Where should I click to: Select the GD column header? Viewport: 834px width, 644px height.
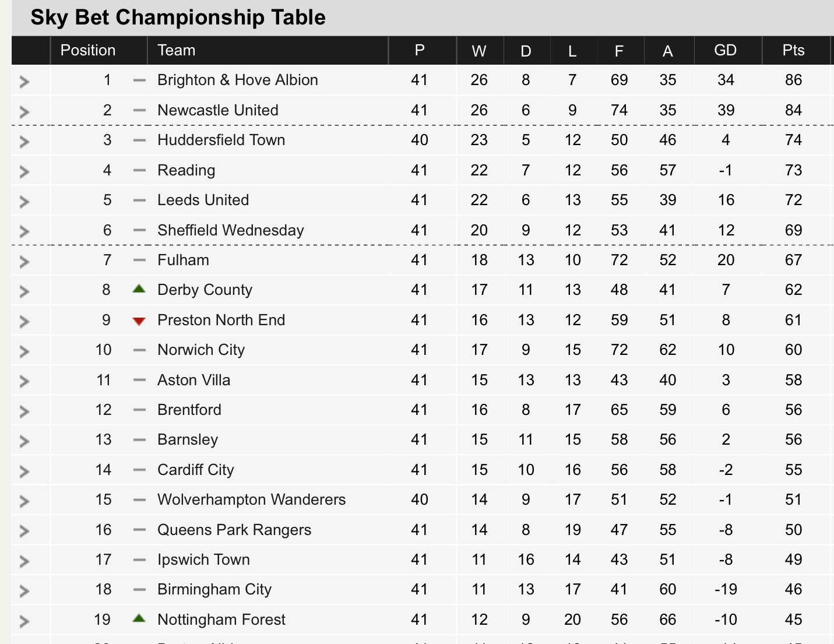coord(726,50)
